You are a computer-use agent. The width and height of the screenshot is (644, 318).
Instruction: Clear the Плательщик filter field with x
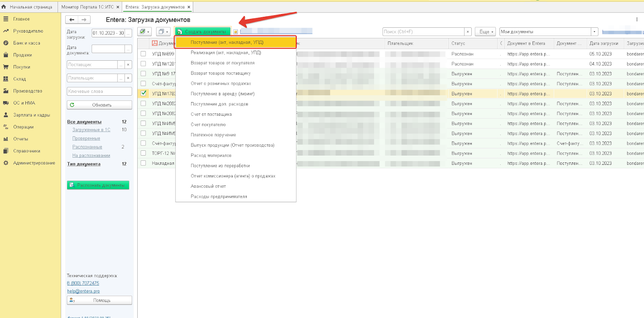coord(128,78)
